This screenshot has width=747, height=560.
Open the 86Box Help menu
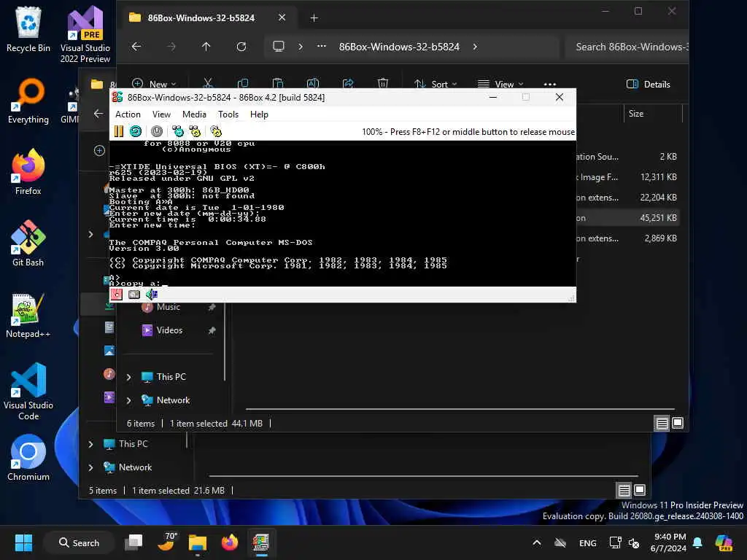(x=259, y=114)
